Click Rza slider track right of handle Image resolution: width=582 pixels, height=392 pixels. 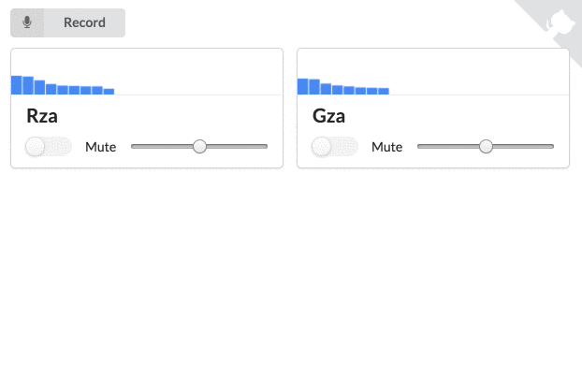(x=239, y=147)
